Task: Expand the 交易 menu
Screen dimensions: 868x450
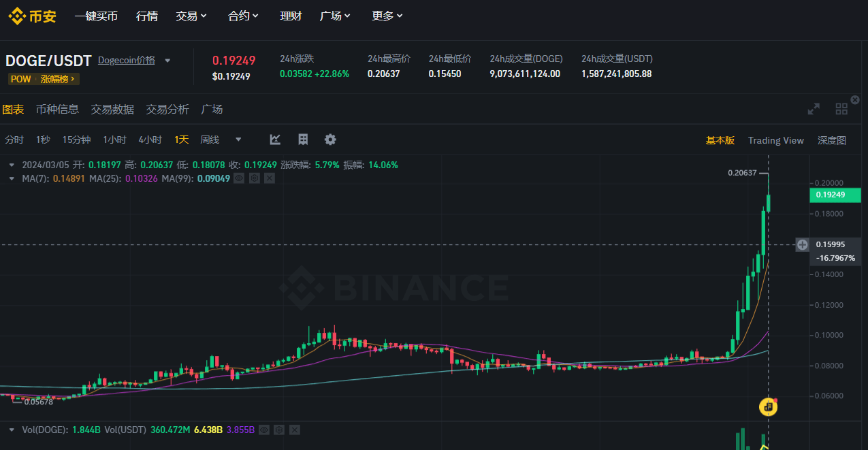Action: coord(191,16)
